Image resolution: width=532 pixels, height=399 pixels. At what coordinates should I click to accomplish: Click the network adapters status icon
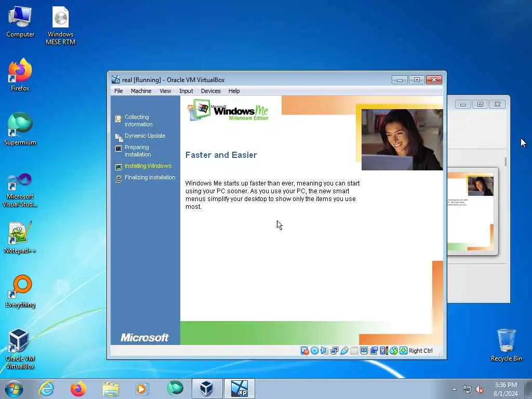pyautogui.click(x=334, y=351)
